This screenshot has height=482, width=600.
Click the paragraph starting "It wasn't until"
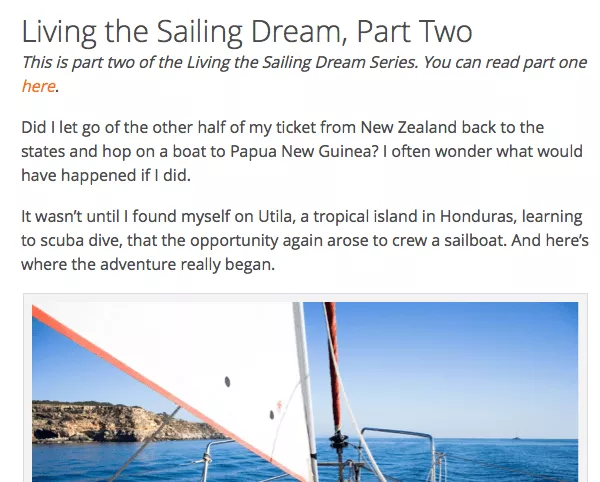pyautogui.click(x=305, y=240)
